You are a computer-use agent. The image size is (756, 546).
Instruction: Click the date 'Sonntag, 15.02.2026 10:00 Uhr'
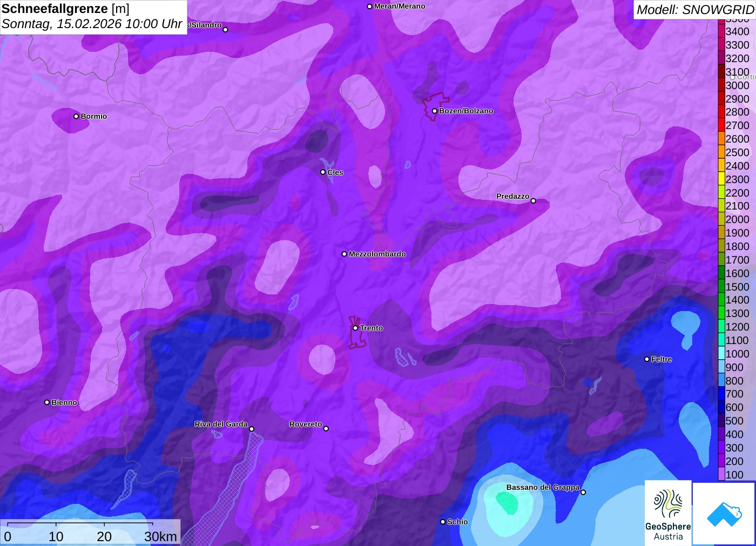click(x=92, y=24)
